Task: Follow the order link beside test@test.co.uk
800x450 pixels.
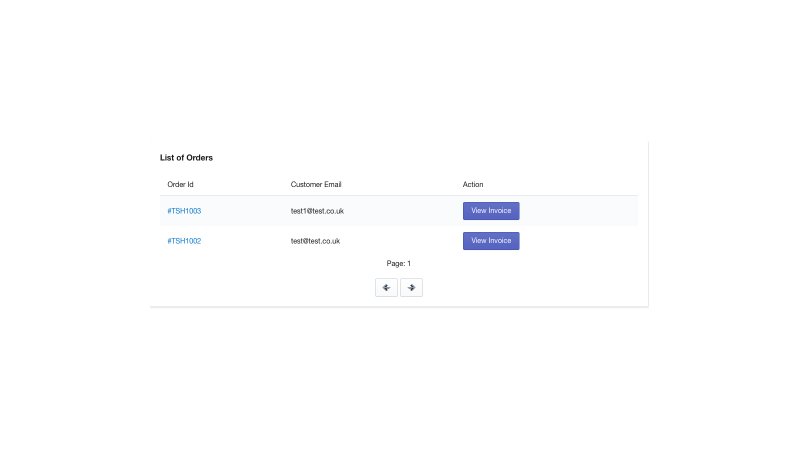Action: 184,241
